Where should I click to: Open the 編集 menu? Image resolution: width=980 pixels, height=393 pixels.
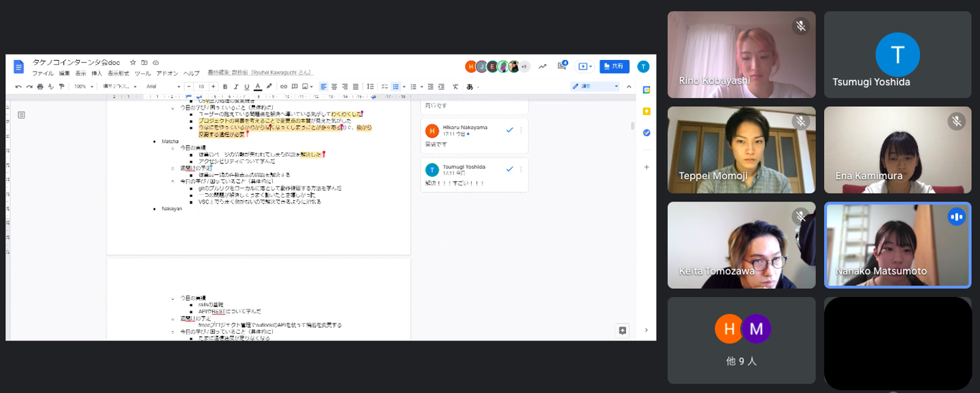coord(65,74)
